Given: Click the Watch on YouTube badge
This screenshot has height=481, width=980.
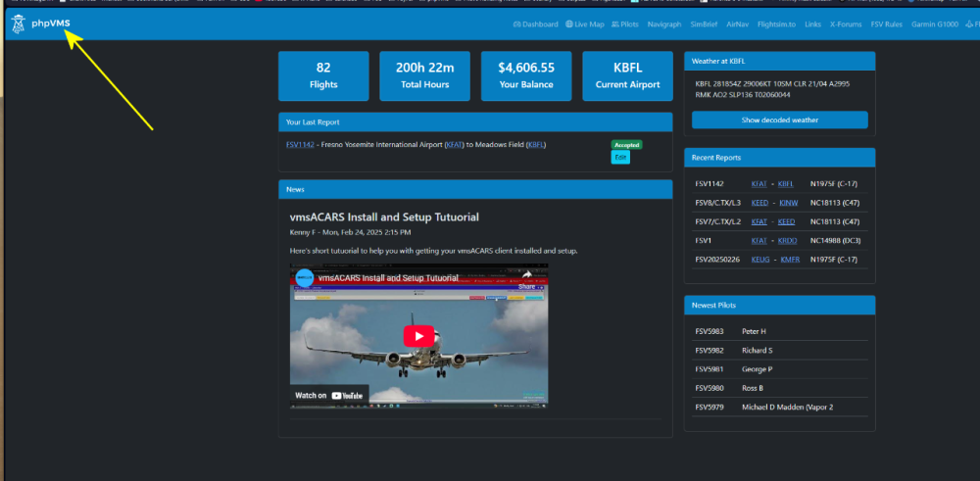Looking at the screenshot, I should (x=329, y=396).
